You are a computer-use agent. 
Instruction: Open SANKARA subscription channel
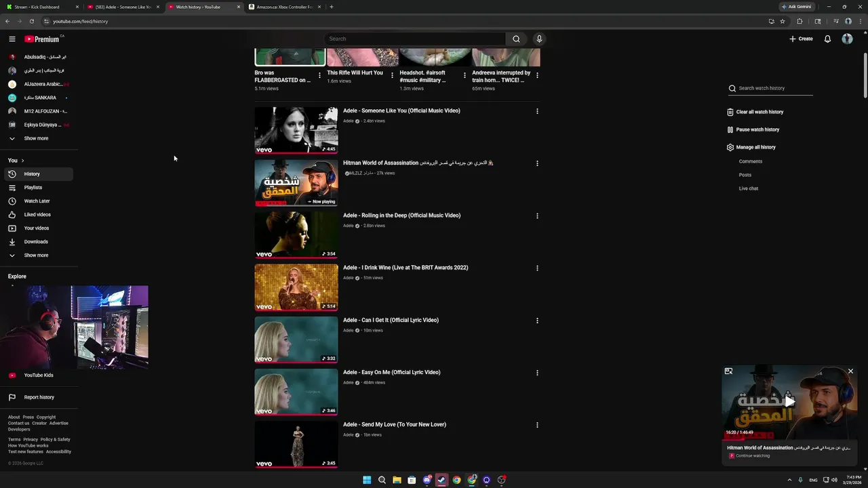coord(39,98)
